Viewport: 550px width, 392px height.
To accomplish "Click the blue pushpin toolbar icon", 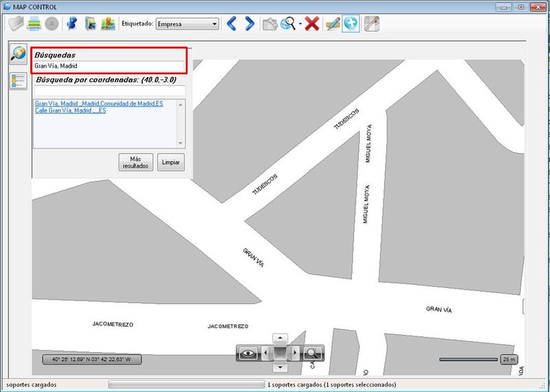I will (x=71, y=24).
